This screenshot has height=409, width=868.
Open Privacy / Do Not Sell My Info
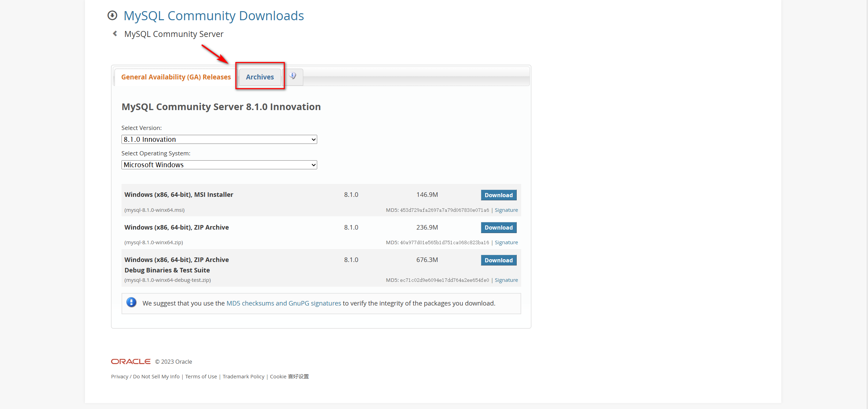click(x=145, y=377)
